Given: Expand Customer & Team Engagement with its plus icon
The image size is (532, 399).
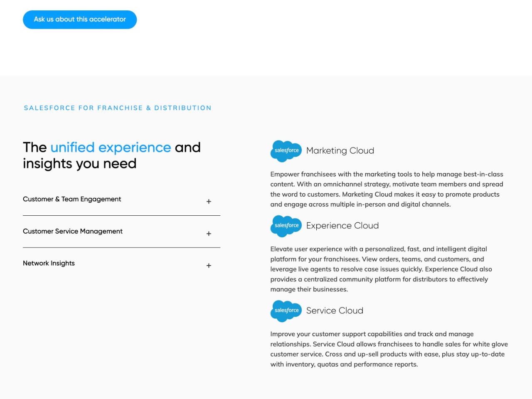Looking at the screenshot, I should [x=209, y=202].
